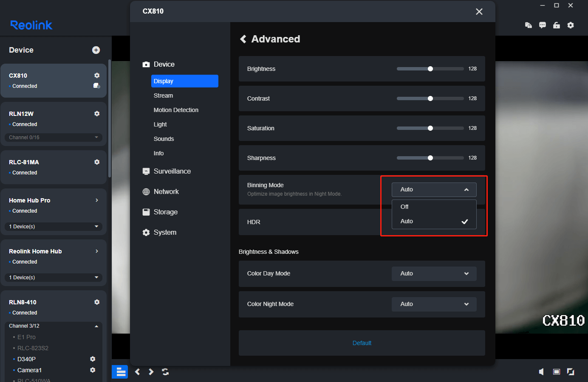Image resolution: width=588 pixels, height=382 pixels.
Task: Select RLC-823S2 channel entry
Action: click(33, 348)
